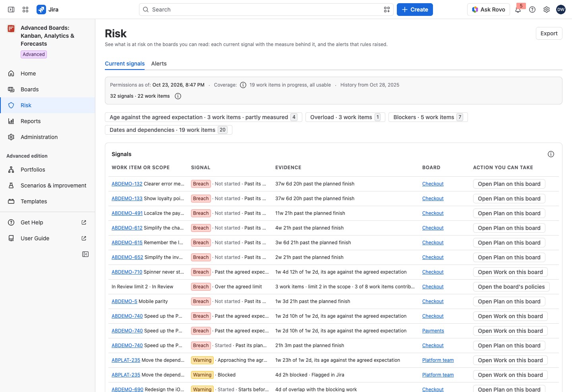The width and height of the screenshot is (572, 392).
Task: Open work item ABDEMO-491
Action: (x=127, y=213)
